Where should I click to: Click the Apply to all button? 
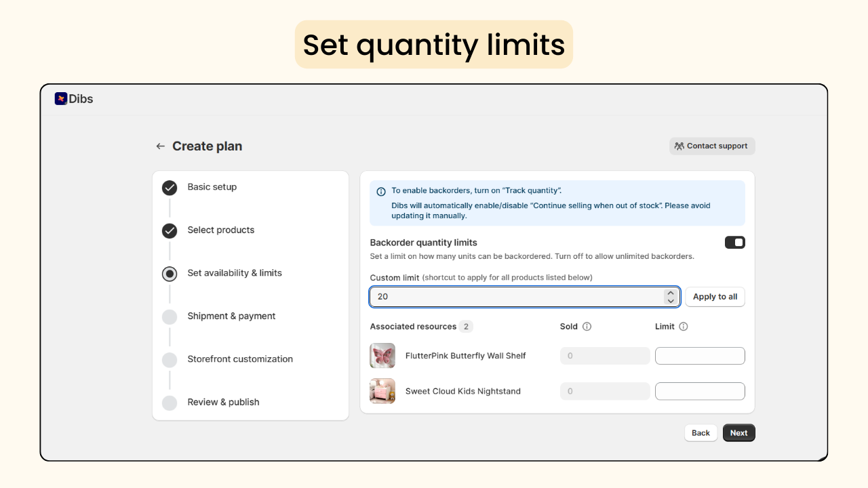[x=715, y=296]
